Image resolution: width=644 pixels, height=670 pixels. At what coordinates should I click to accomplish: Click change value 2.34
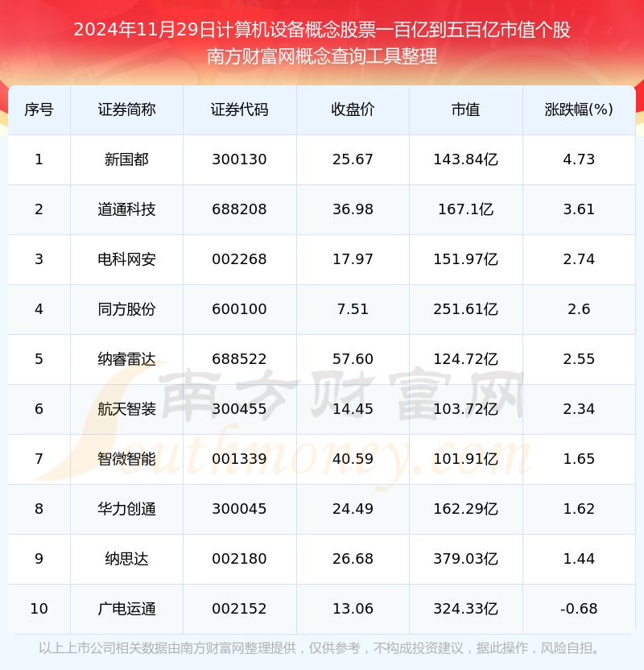coord(579,409)
